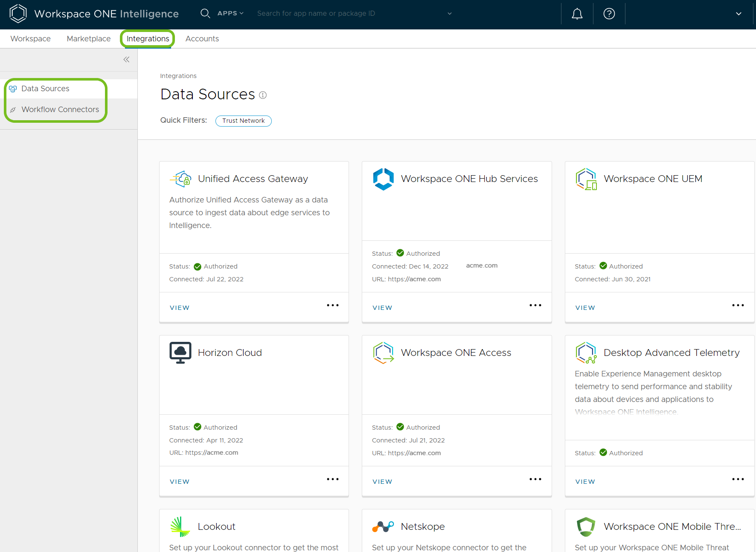This screenshot has height=552, width=756.
Task: Toggle the Trust Network quick filter
Action: click(x=244, y=121)
